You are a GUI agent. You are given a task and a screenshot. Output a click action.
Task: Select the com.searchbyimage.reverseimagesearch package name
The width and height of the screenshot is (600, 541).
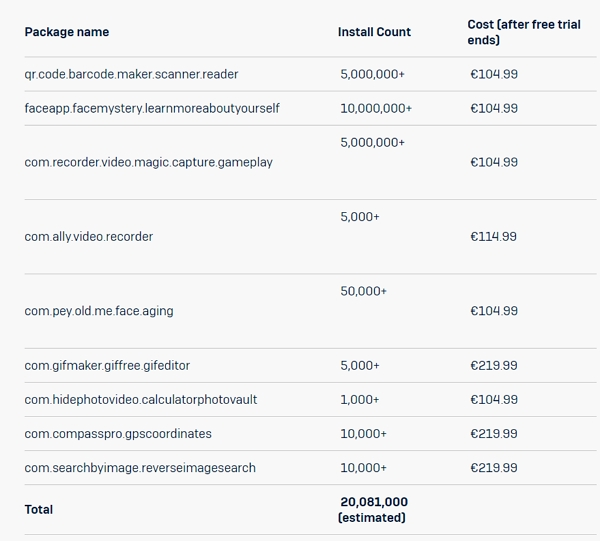(140, 468)
